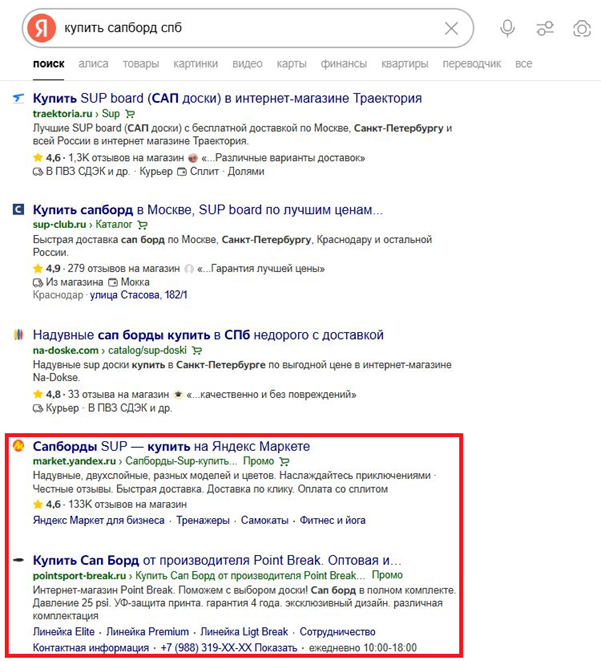Open 'Надувные сап борды купить в СПб' title
Screen dimensions: 601x661
[x=208, y=335]
